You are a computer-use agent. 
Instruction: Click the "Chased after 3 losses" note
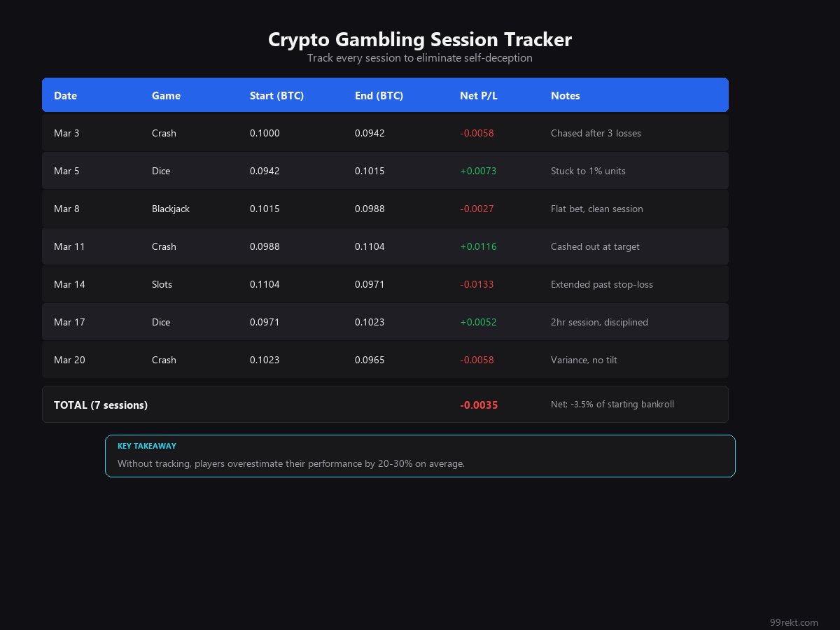596,133
